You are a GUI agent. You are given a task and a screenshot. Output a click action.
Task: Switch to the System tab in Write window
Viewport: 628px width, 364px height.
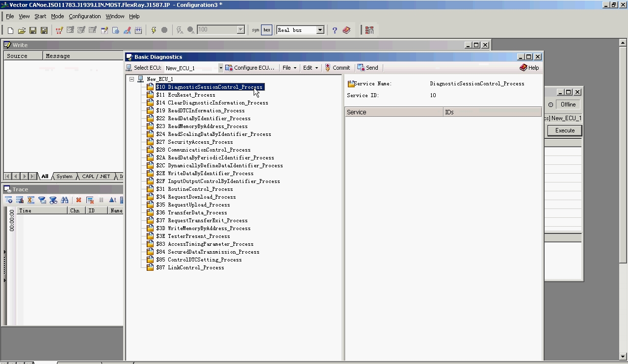(64, 176)
